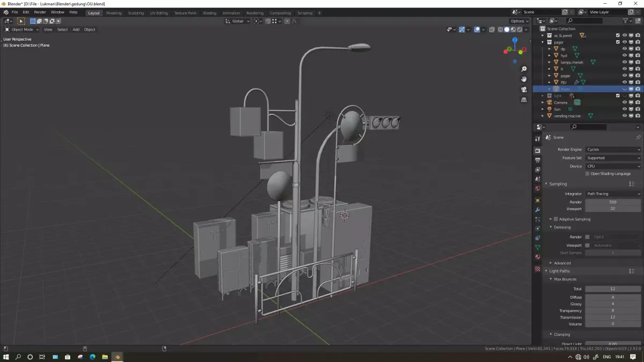Click the viewport pan hand gizmo
Screen dimensions: 644x362
(524, 79)
